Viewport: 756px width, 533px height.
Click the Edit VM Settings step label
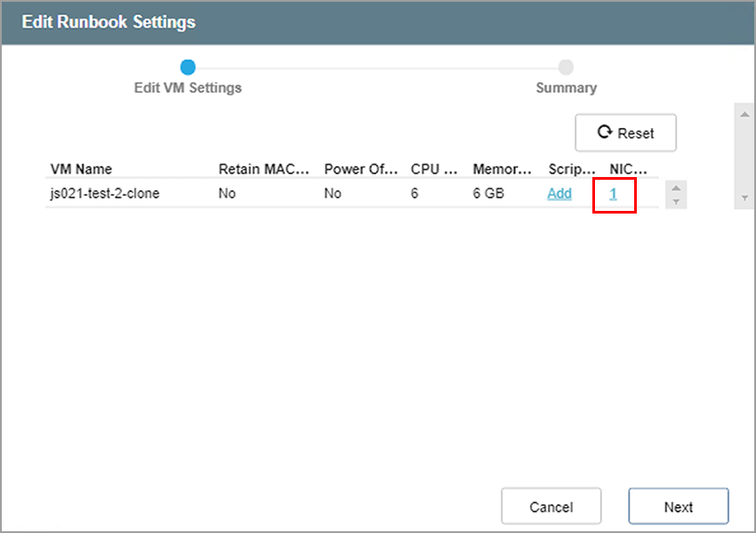[188, 88]
